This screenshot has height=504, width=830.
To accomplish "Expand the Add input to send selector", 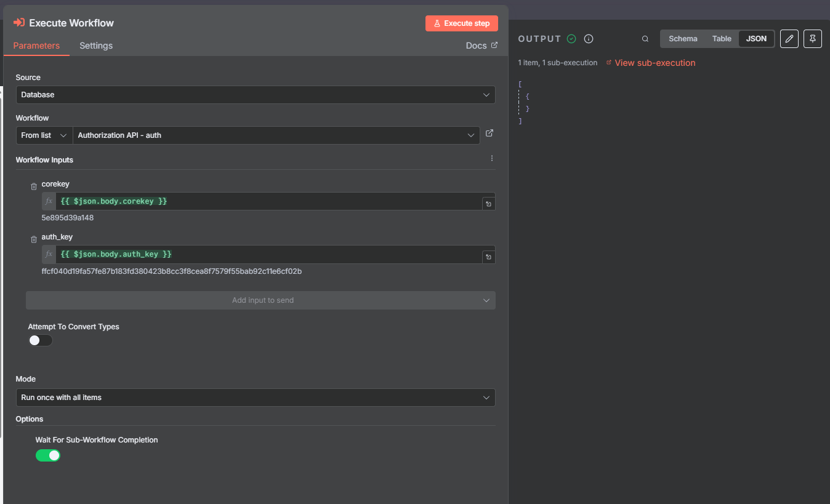I will (x=260, y=300).
